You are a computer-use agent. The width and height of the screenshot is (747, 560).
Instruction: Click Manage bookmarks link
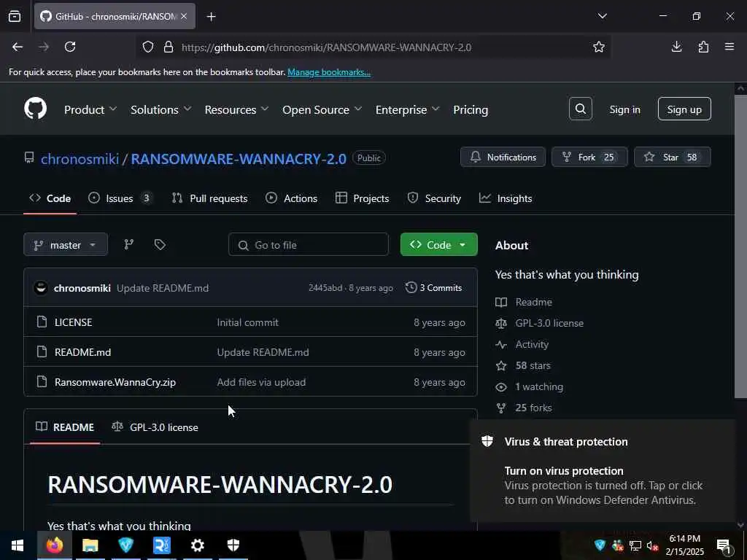pyautogui.click(x=329, y=72)
